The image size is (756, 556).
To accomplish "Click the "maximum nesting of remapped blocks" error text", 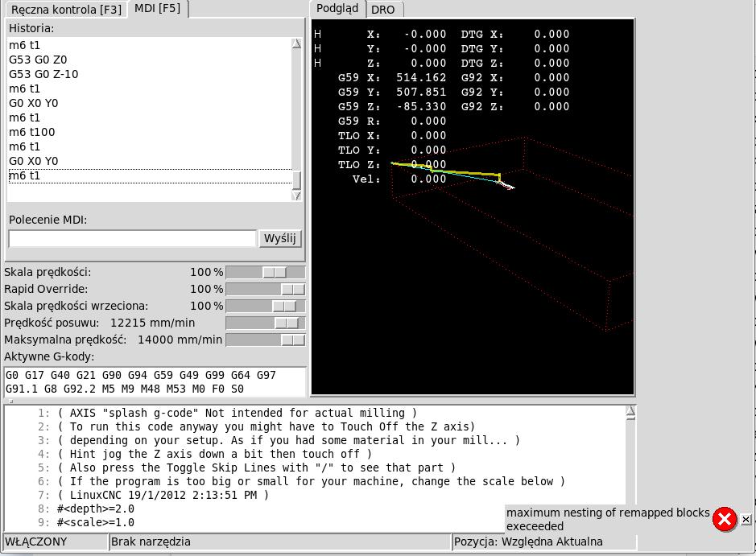I will tap(608, 519).
